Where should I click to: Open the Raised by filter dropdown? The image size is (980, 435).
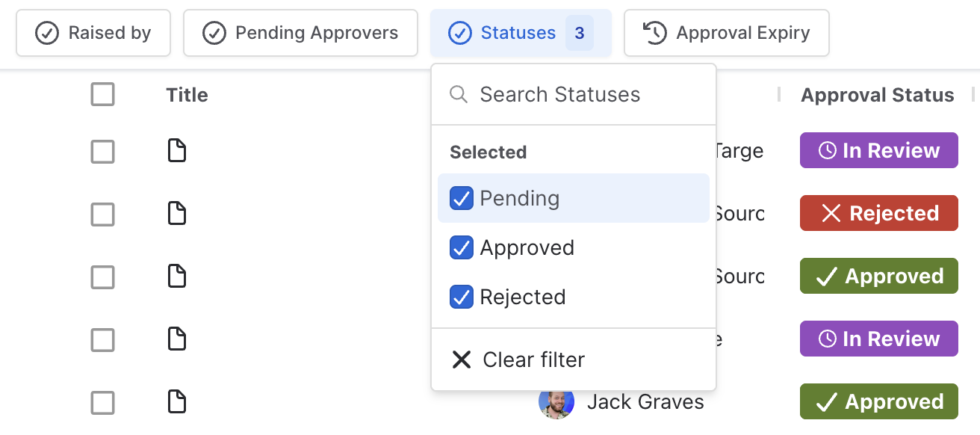[x=93, y=33]
